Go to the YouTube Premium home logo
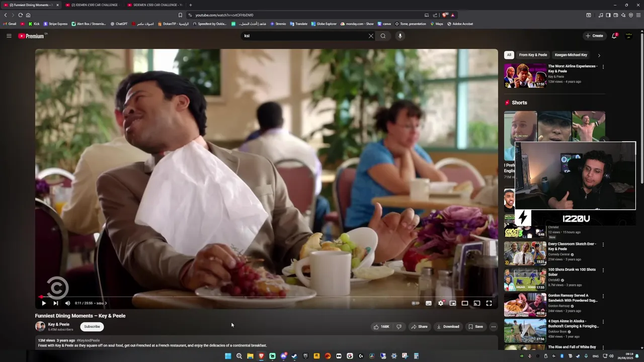The image size is (644, 362). coord(32,36)
